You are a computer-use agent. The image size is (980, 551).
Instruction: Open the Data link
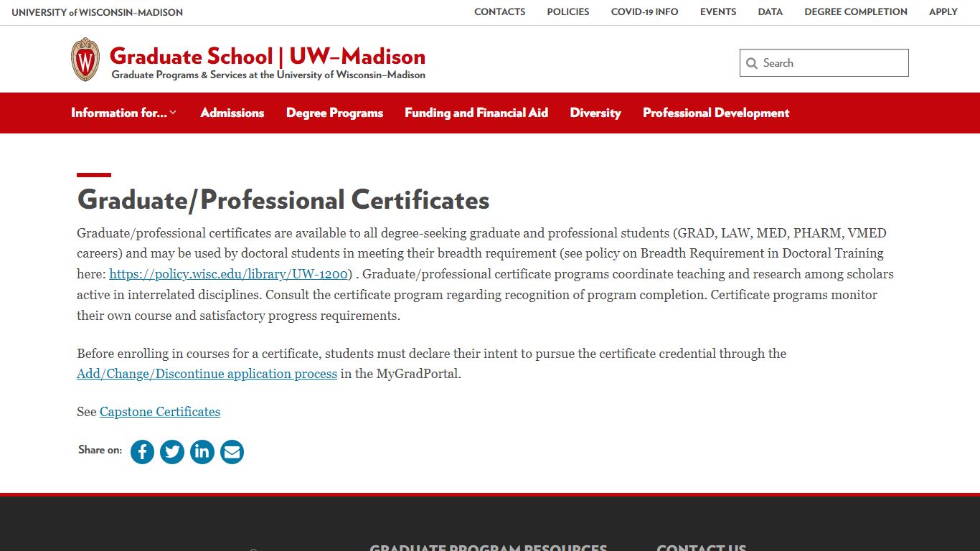[x=771, y=12]
